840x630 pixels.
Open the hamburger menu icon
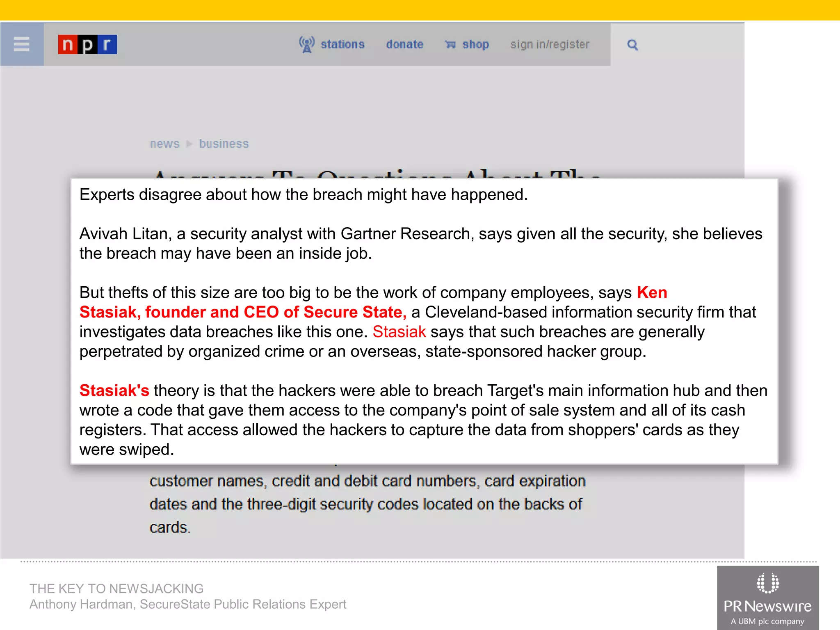coord(21,44)
